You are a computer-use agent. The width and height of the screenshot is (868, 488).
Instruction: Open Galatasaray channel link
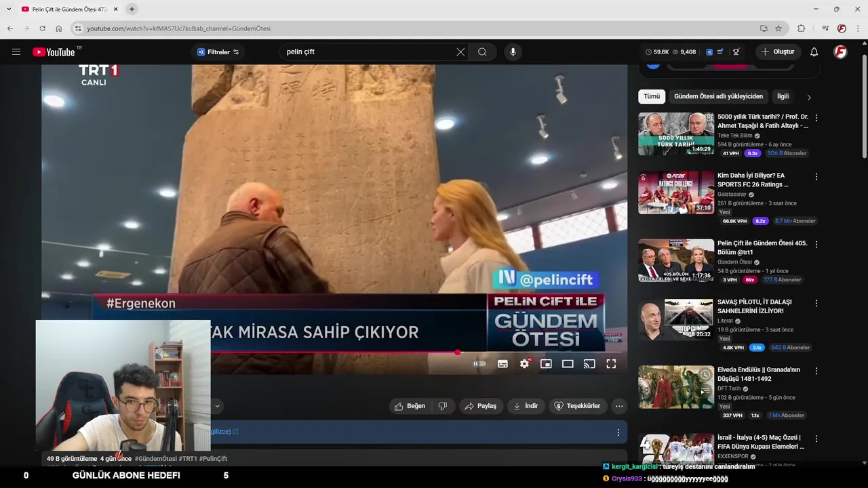click(732, 195)
